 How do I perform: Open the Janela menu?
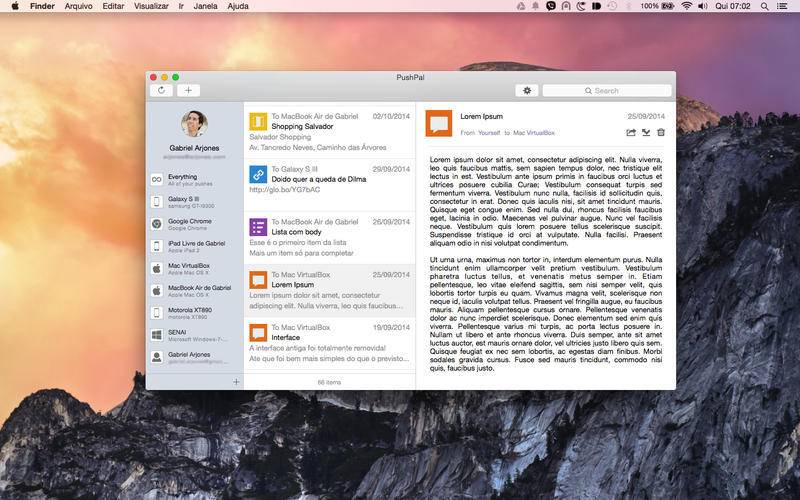[206, 6]
